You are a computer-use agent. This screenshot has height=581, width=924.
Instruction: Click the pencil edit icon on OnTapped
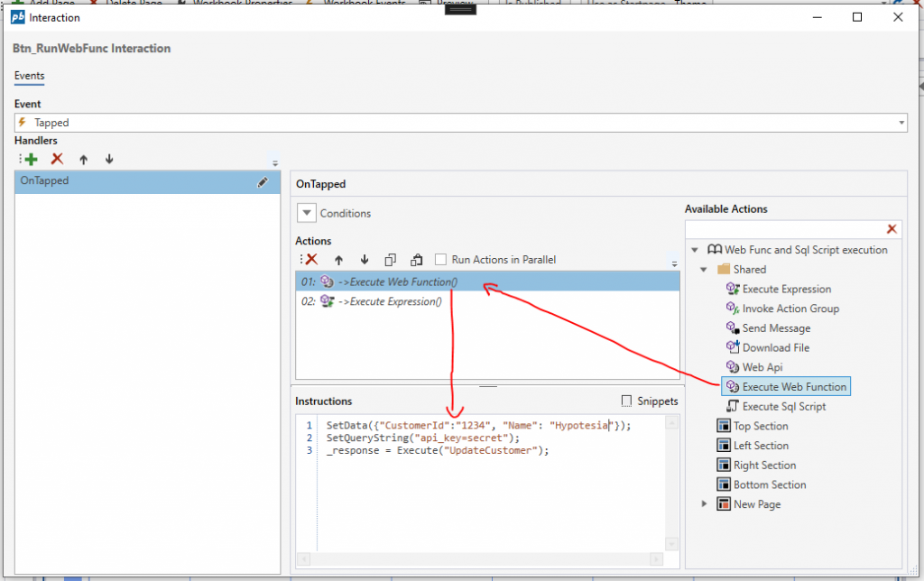click(x=263, y=181)
